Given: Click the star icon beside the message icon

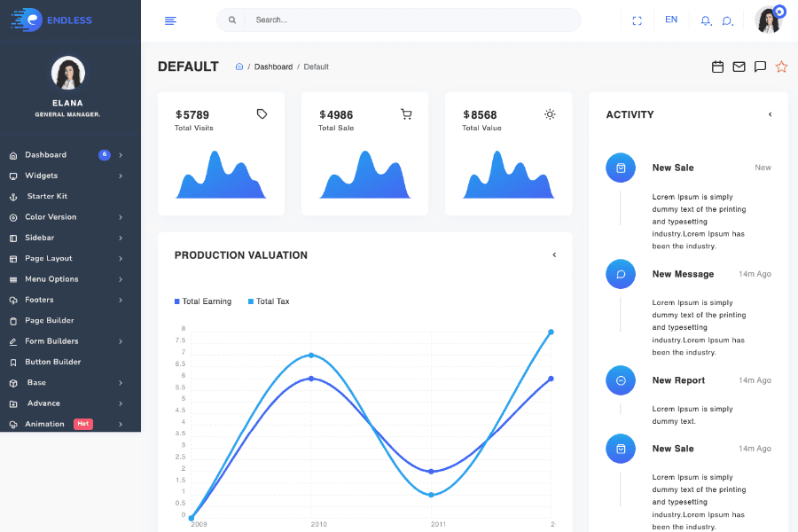Looking at the screenshot, I should tap(781, 66).
